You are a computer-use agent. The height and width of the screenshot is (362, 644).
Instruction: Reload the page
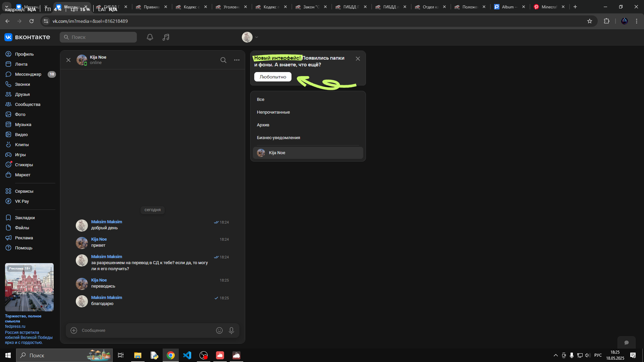tap(32, 21)
